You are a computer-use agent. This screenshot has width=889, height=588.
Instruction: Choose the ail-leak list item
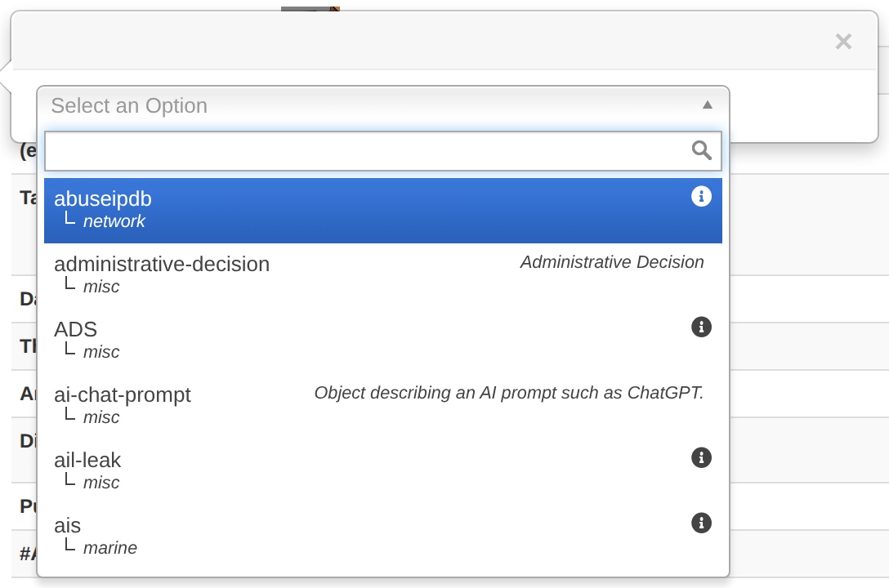(x=382, y=471)
